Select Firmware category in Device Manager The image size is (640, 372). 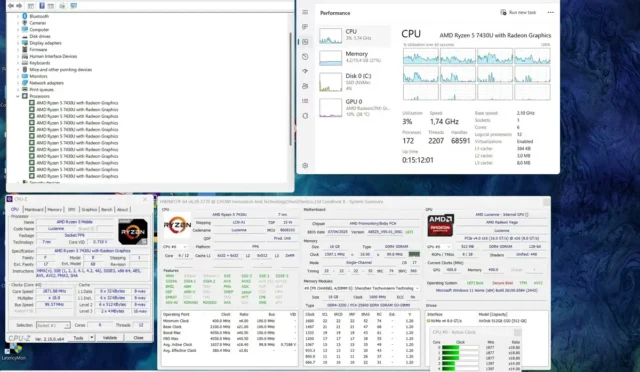click(38, 49)
